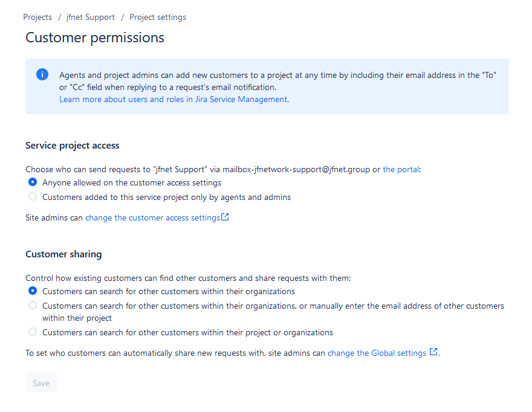532x412 pixels.
Task: Go to Project settings via breadcrumb
Action: click(x=157, y=17)
